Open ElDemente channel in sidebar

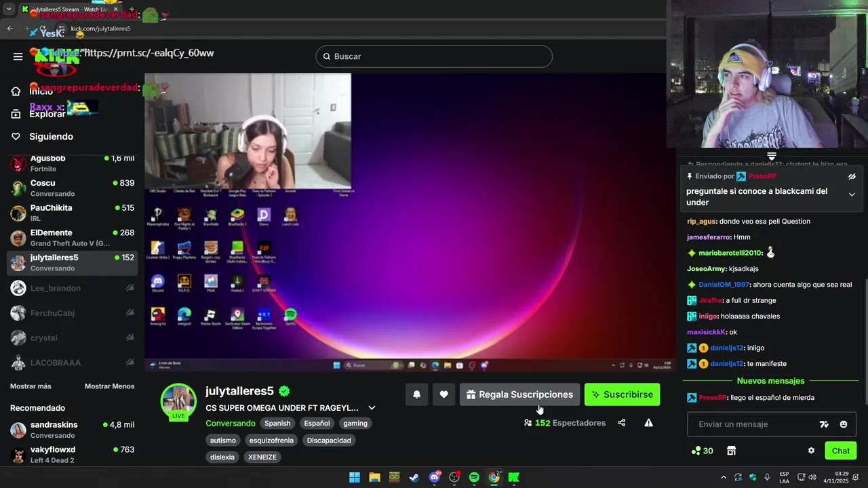coord(72,238)
